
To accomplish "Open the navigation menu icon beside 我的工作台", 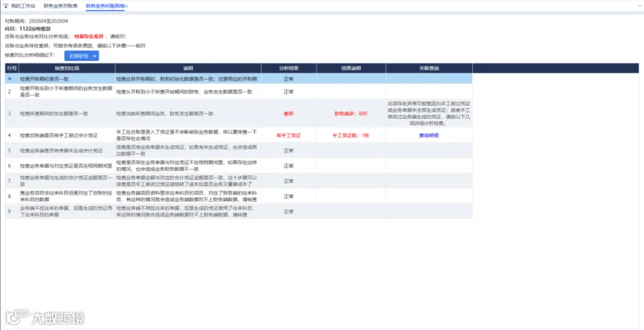I will (x=6, y=6).
